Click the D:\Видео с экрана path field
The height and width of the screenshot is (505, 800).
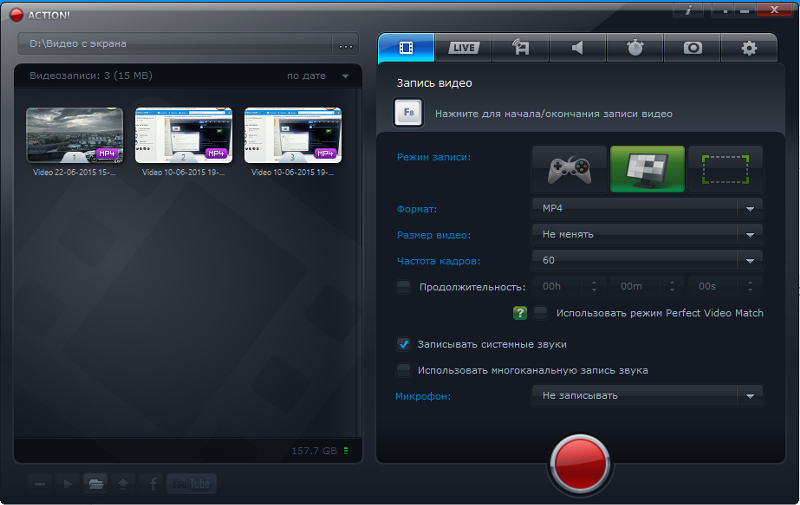pos(174,44)
